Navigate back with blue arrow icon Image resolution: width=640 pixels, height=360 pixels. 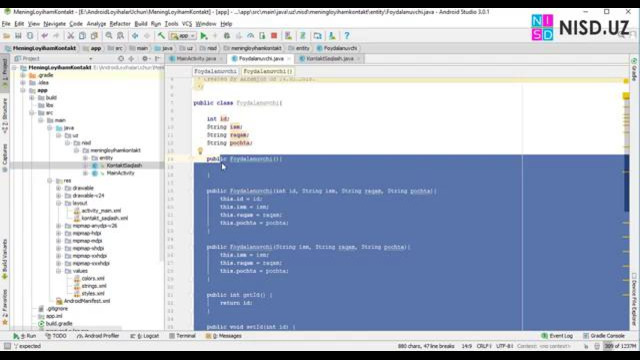pos(135,36)
